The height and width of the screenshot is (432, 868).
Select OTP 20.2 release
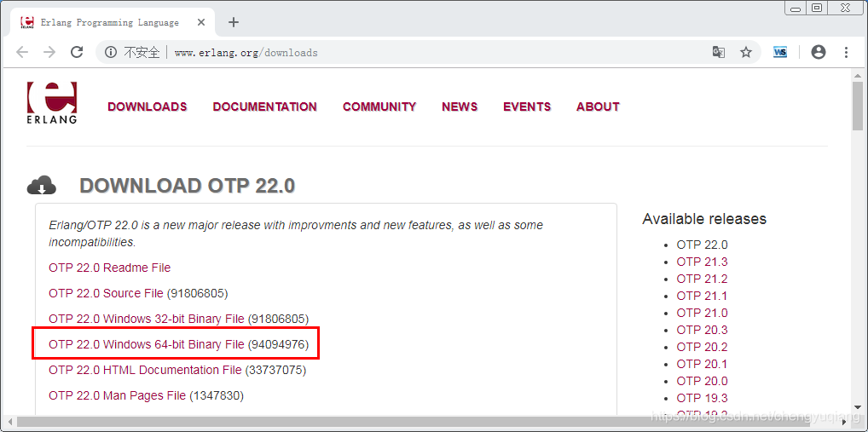pyautogui.click(x=702, y=348)
